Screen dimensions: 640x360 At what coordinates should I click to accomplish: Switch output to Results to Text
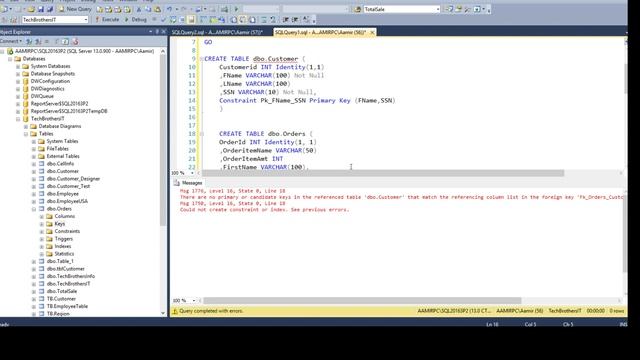click(233, 20)
